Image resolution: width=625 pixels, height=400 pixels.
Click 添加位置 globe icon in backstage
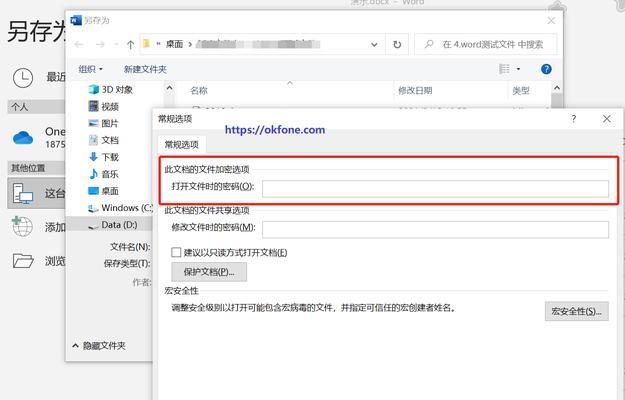(x=22, y=226)
